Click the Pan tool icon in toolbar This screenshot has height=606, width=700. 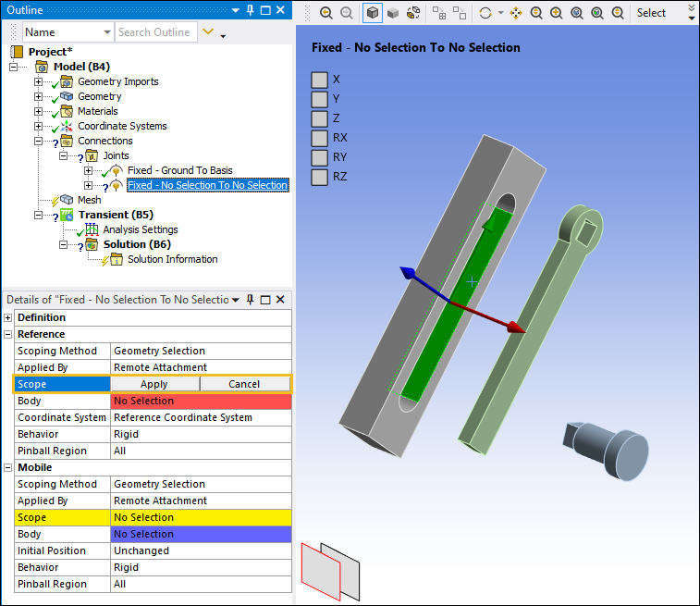[516, 13]
